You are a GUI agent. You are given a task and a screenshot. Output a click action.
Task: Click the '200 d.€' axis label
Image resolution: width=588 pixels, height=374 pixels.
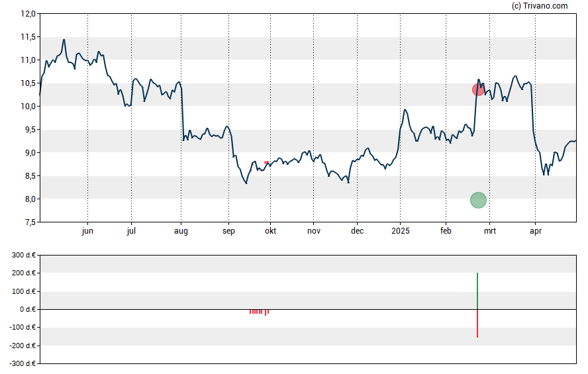(24, 273)
